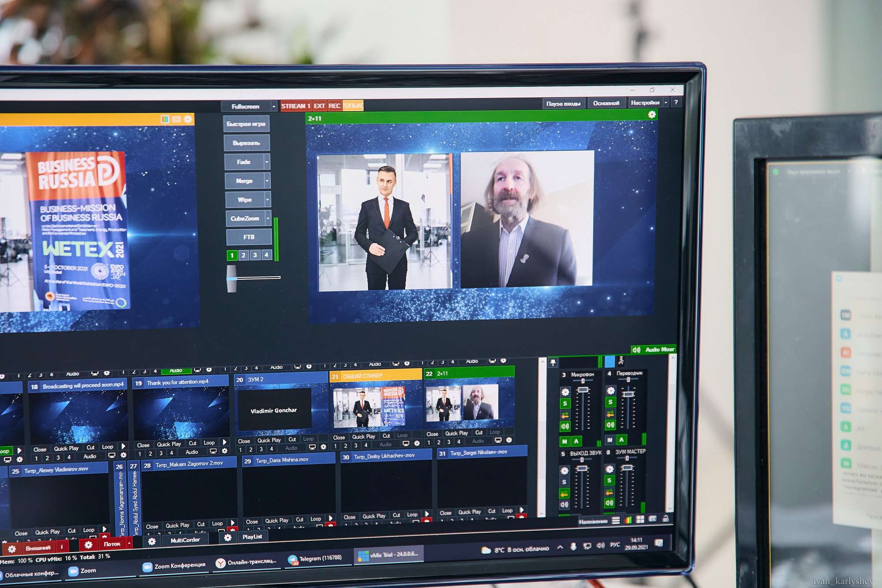Show the audio meters bar icon
The height and width of the screenshot is (588, 882).
(628, 520)
